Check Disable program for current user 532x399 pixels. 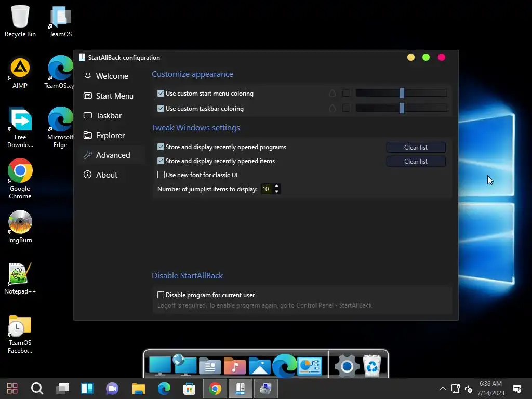coord(161,295)
